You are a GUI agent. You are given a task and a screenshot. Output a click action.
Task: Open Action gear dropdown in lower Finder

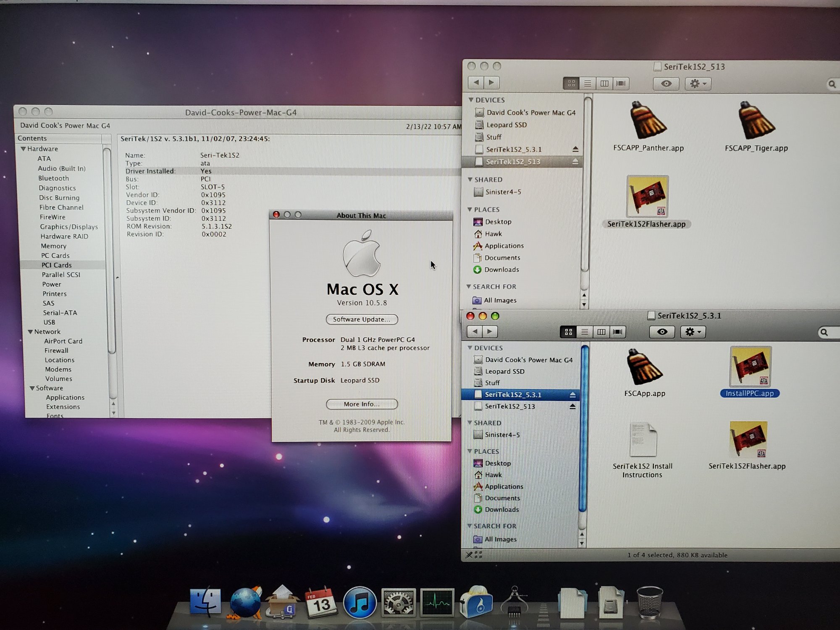click(x=693, y=332)
